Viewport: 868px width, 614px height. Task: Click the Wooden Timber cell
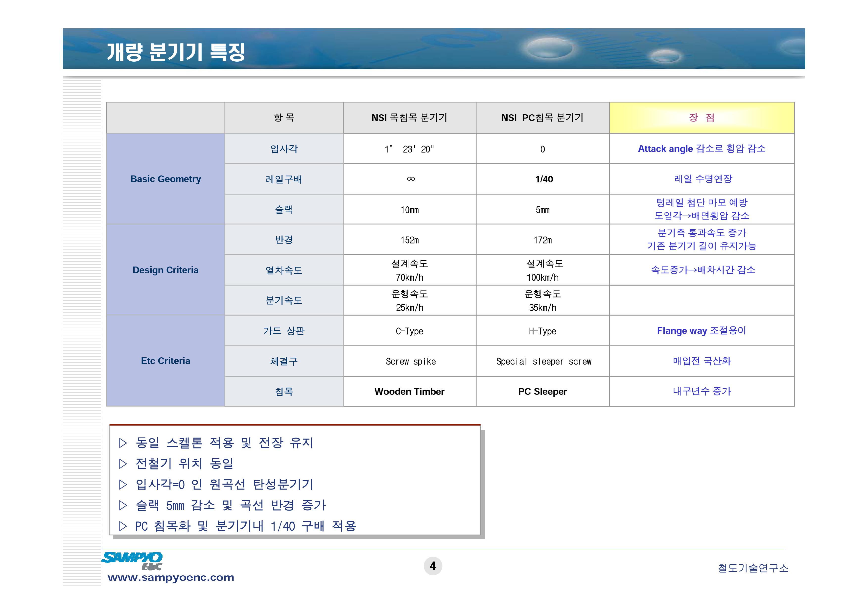pyautogui.click(x=409, y=392)
